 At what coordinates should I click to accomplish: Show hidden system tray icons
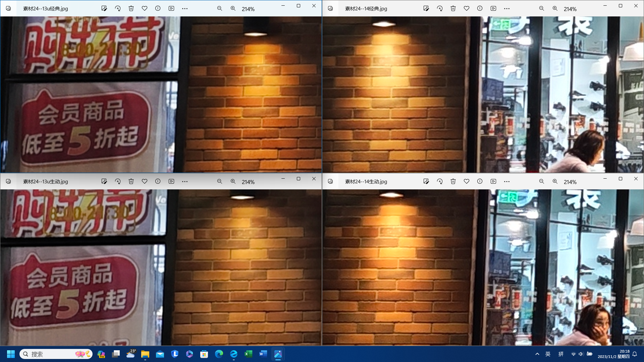coord(537,354)
